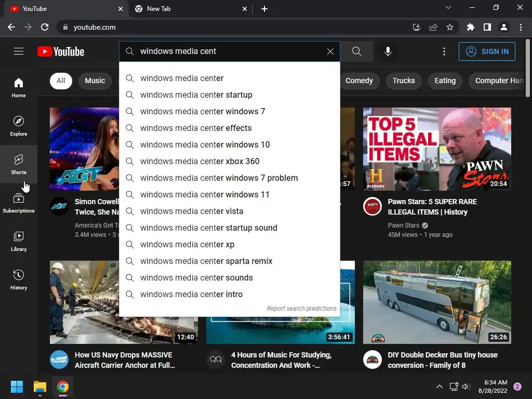This screenshot has width=532, height=399.
Task: Show hidden system tray icons chevron
Action: pos(439,387)
